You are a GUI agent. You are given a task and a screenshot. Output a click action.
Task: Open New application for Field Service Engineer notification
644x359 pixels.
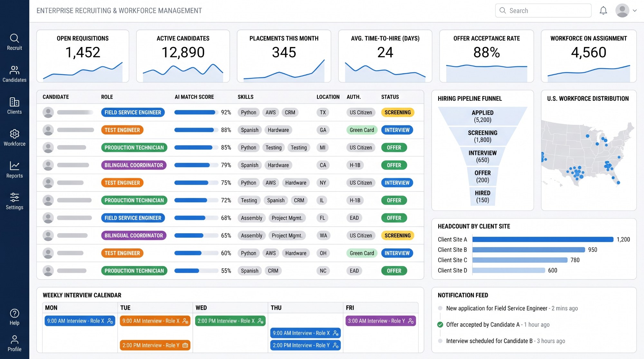click(512, 308)
